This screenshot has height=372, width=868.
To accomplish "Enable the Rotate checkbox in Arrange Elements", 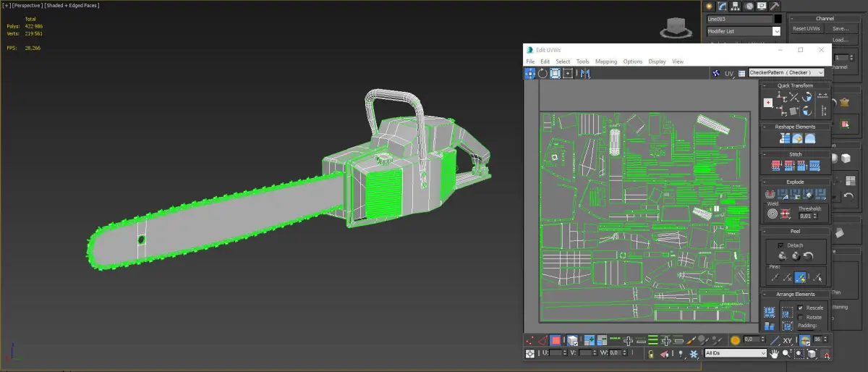I will click(801, 317).
